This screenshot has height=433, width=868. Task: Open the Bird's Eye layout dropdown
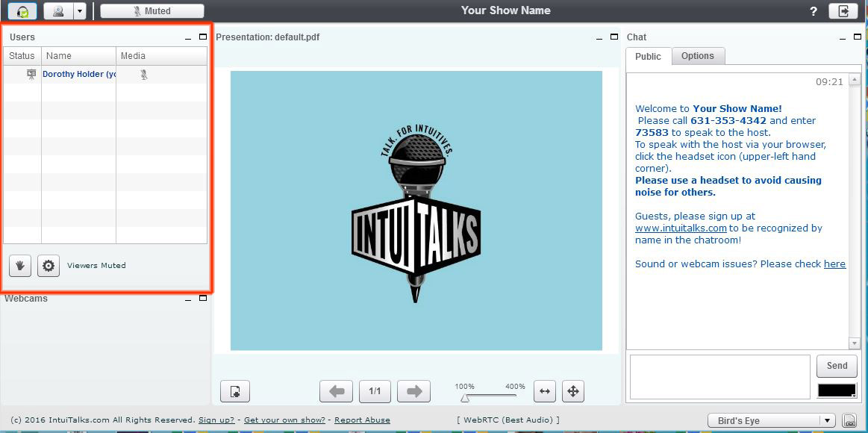coord(772,421)
